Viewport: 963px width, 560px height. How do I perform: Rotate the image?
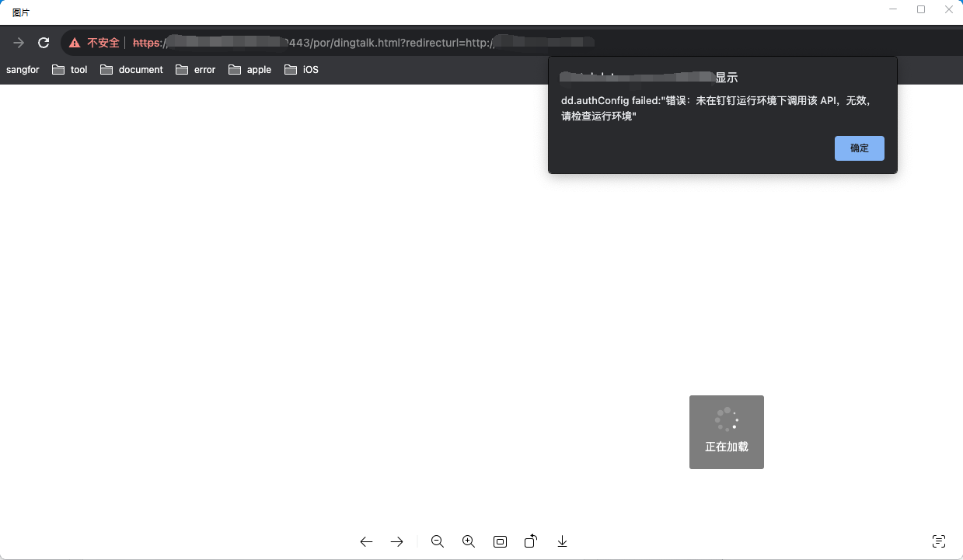pyautogui.click(x=531, y=541)
